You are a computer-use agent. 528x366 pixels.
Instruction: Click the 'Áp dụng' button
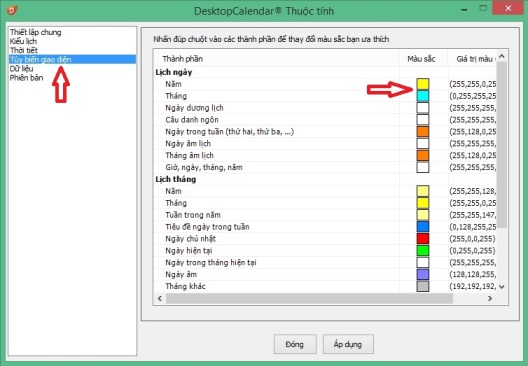pos(348,344)
